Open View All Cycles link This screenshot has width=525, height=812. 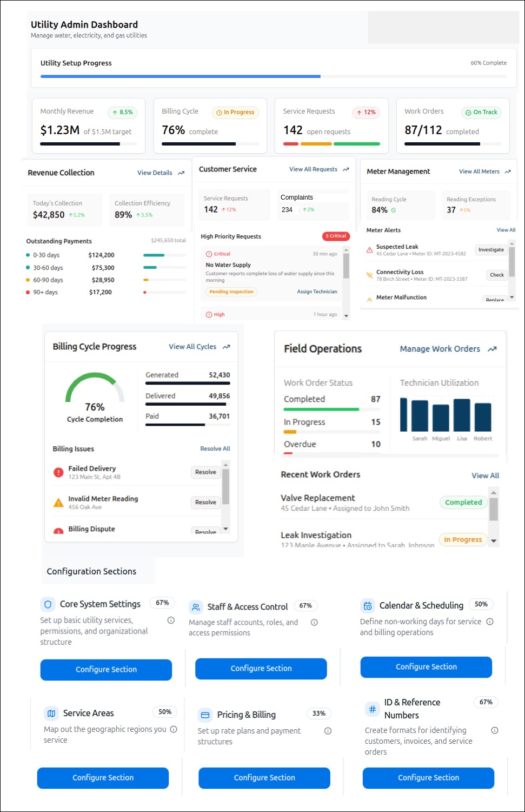(192, 347)
